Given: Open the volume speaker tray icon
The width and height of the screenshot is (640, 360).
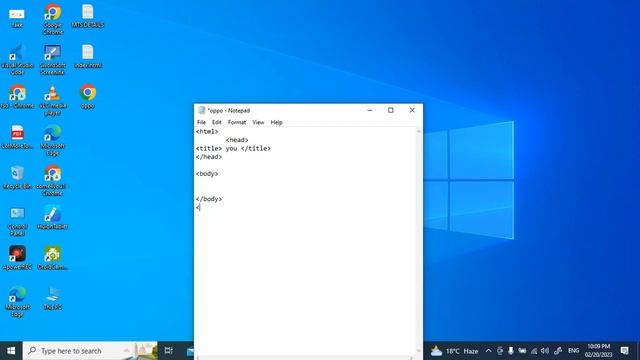Looking at the screenshot, I should coord(545,351).
